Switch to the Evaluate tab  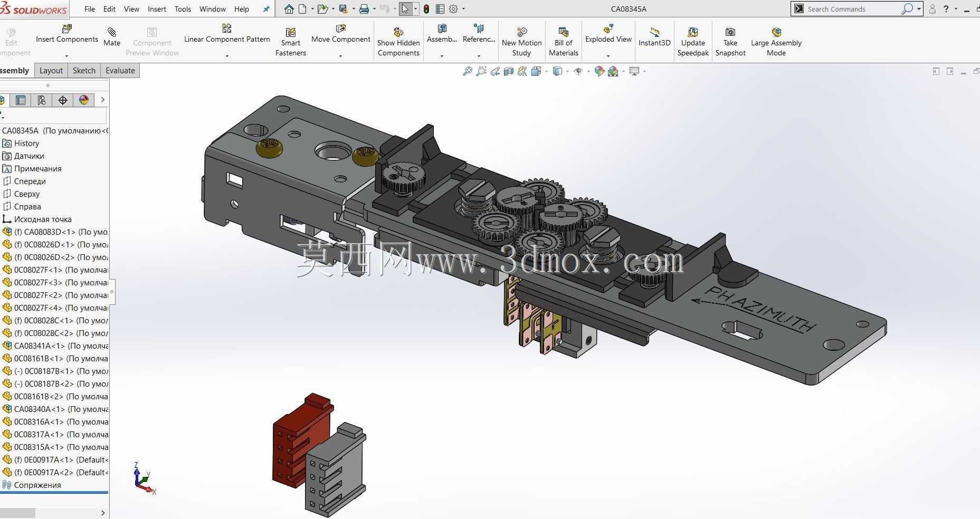[x=120, y=71]
